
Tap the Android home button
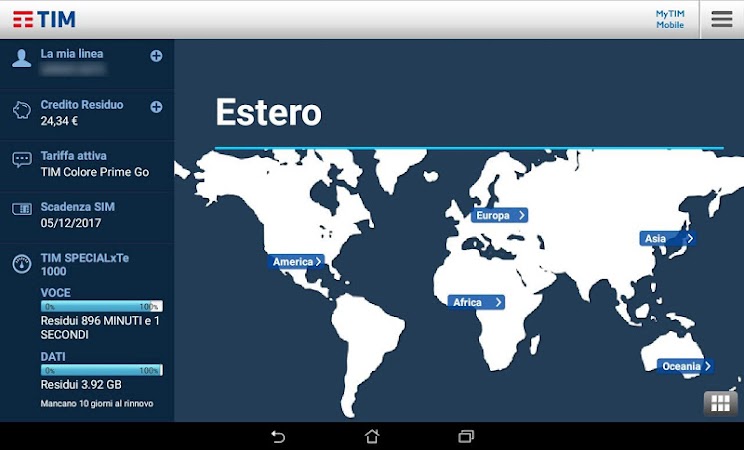click(372, 436)
